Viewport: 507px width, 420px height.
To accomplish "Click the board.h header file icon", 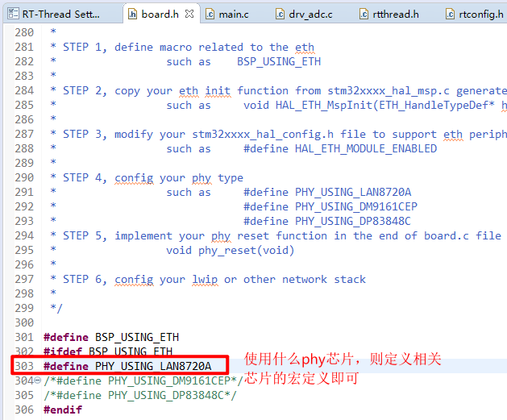I will pos(132,15).
